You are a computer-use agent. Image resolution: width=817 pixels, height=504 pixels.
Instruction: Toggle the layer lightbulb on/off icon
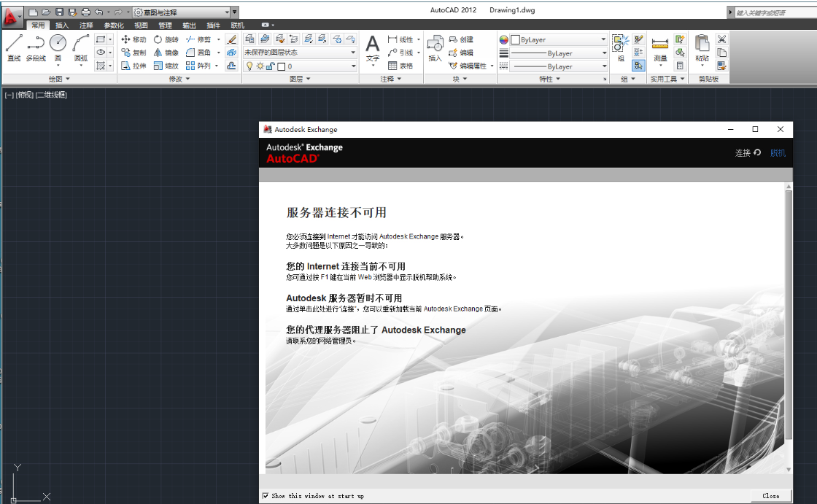[249, 66]
